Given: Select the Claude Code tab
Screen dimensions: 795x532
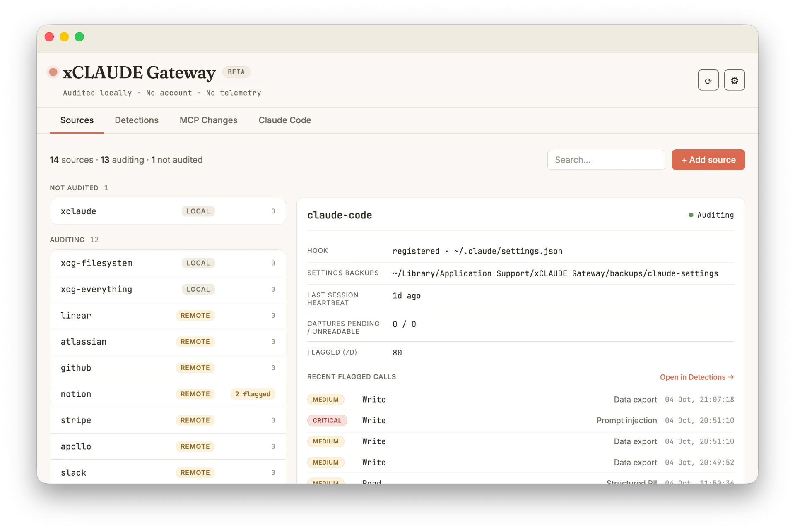Looking at the screenshot, I should (x=285, y=120).
